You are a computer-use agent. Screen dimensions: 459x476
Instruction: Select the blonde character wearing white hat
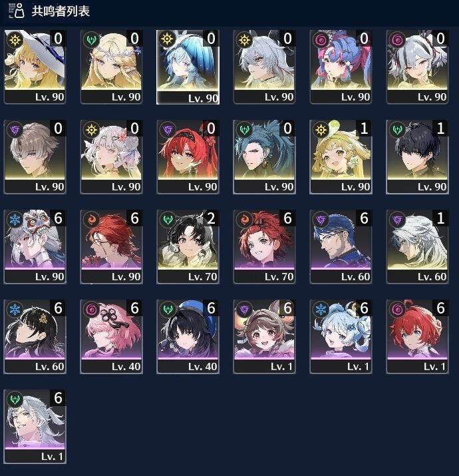click(35, 67)
